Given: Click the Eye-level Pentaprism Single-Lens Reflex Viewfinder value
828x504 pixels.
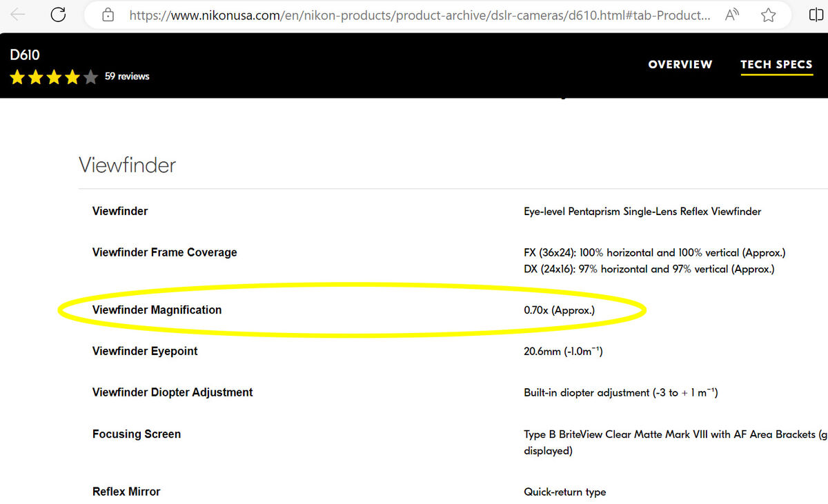Looking at the screenshot, I should point(642,212).
